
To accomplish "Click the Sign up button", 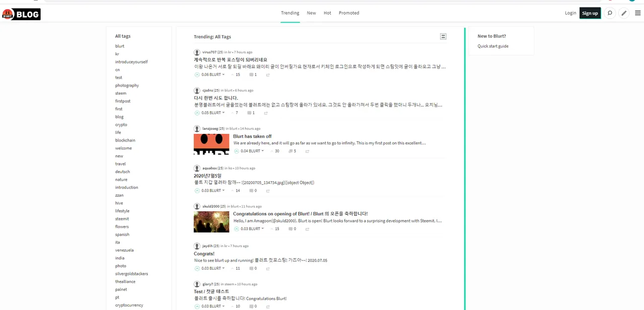I will pyautogui.click(x=590, y=13).
